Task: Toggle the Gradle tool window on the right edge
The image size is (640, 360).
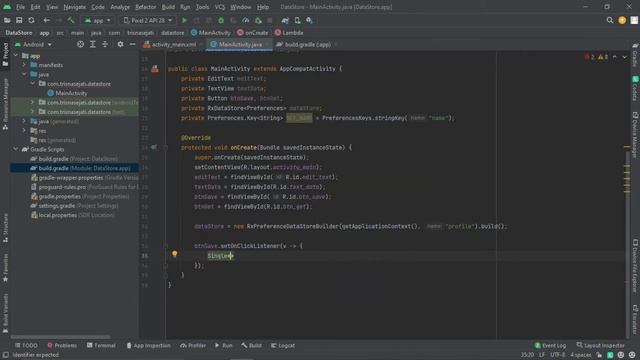Action: 635,55
